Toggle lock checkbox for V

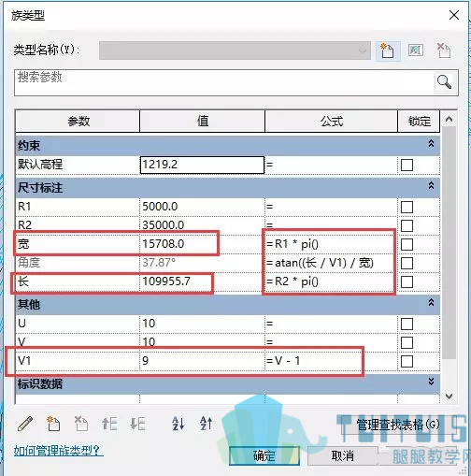[x=407, y=342]
